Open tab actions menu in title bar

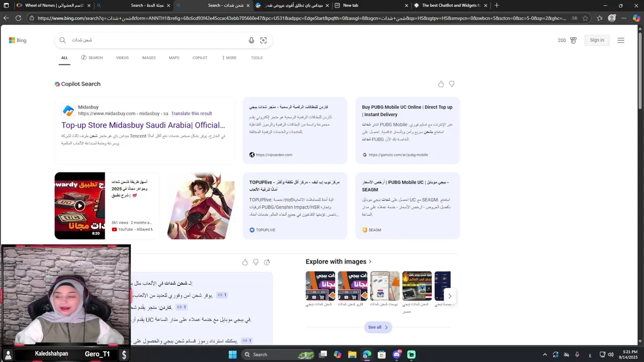click(x=6, y=6)
